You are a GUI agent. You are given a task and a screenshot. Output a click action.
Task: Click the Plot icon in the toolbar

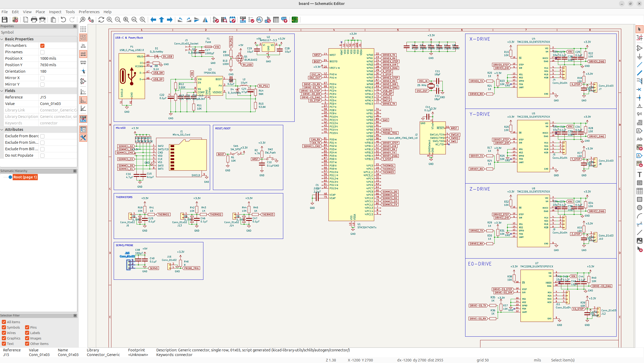[42, 20]
